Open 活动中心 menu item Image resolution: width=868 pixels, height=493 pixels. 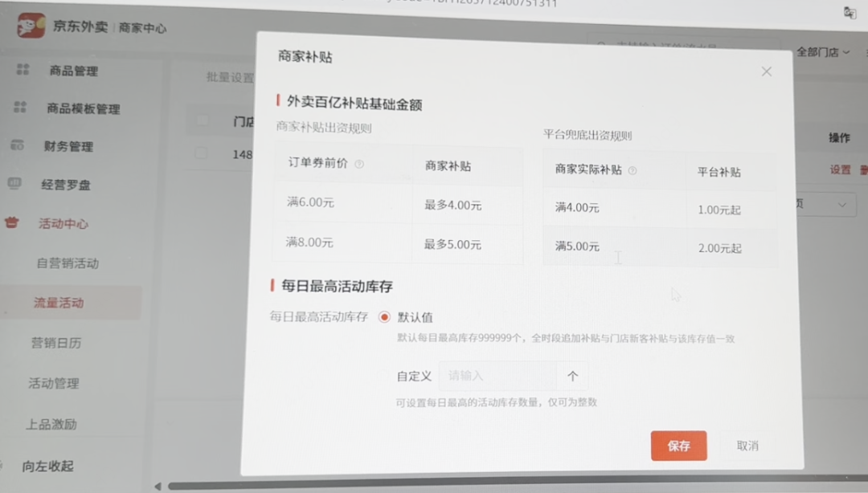coord(63,223)
